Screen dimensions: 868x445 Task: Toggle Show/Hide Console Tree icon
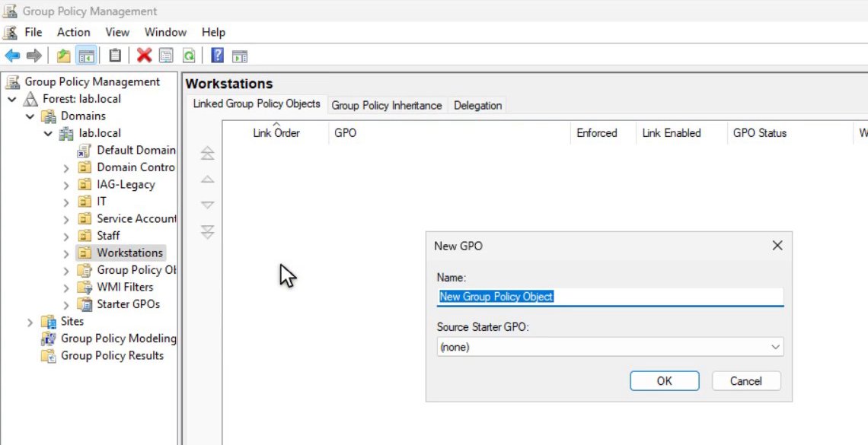(x=86, y=56)
